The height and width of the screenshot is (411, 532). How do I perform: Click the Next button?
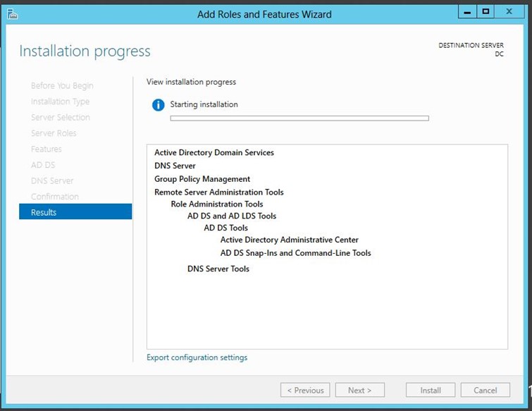click(x=360, y=391)
